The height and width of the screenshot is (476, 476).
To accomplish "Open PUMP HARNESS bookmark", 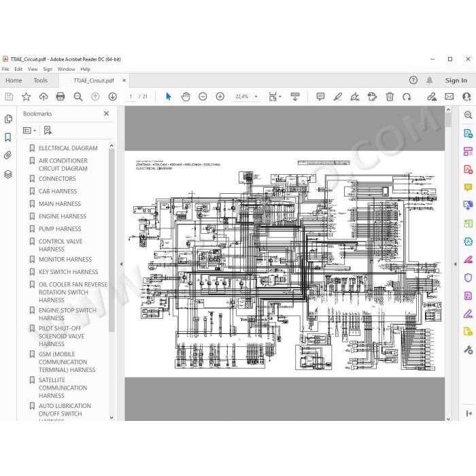I will coord(60,229).
